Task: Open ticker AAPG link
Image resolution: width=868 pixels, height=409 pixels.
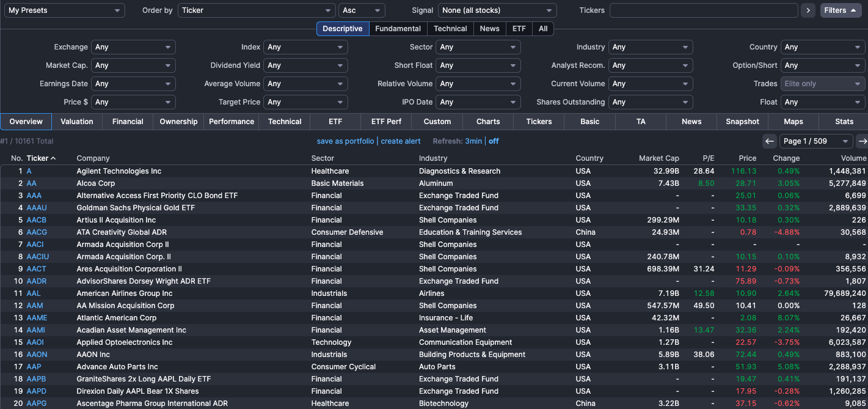Action: [37, 403]
